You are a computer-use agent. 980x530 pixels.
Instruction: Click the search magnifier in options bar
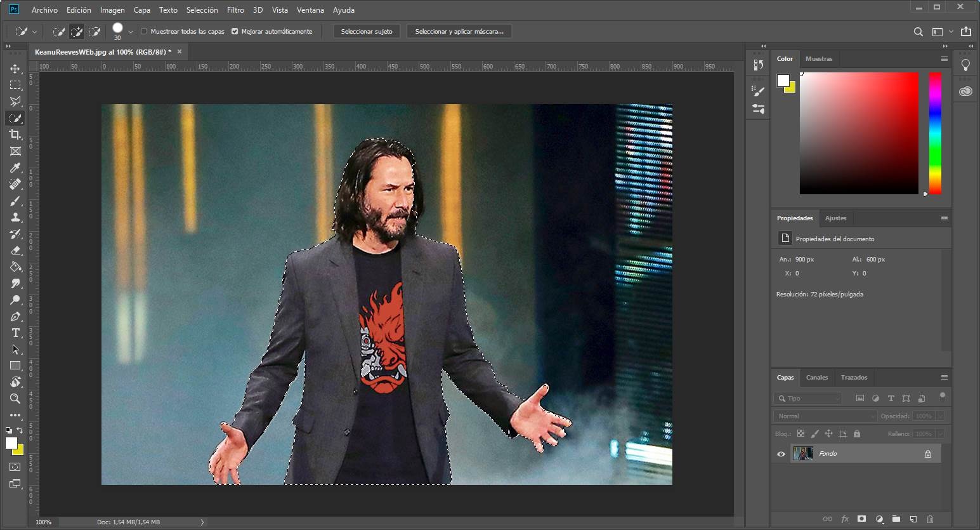pos(918,32)
